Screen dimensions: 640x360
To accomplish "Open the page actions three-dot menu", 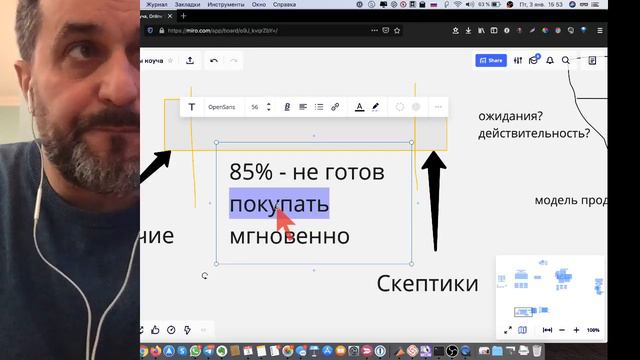I will point(374,30).
